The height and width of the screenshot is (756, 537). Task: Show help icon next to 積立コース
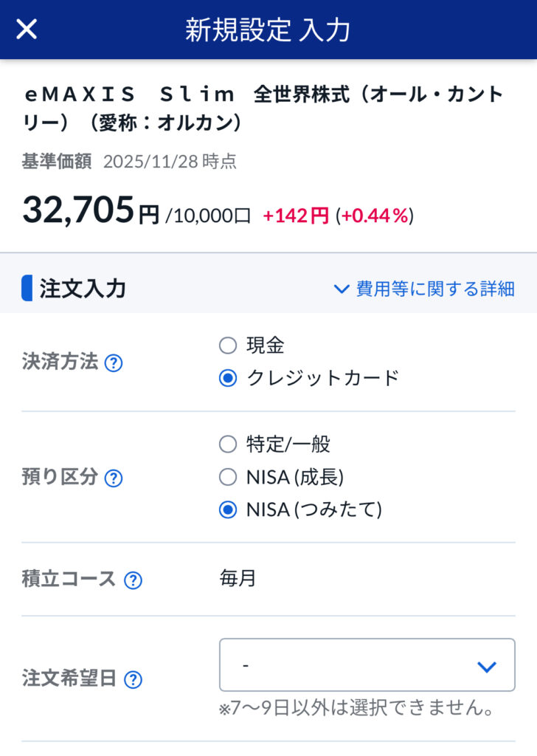coord(133,580)
